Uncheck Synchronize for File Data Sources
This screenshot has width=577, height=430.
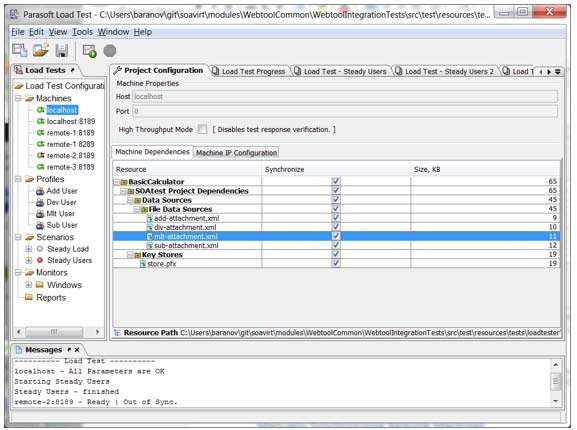(x=336, y=209)
